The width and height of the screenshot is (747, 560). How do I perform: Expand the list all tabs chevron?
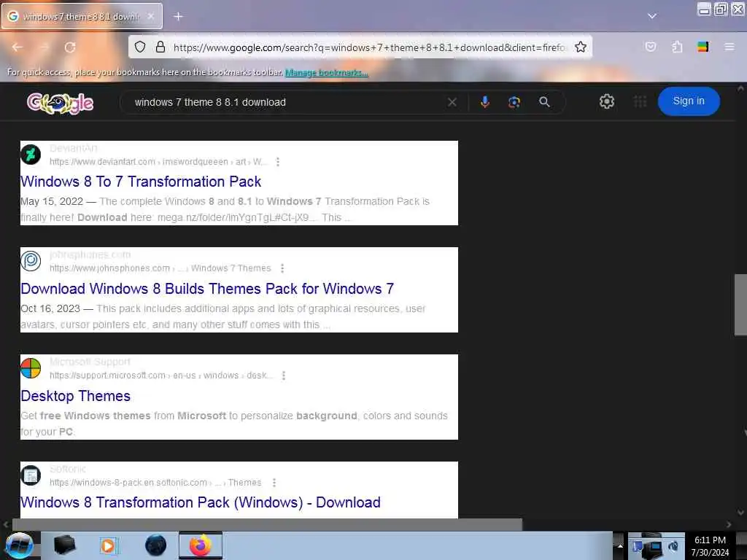[651, 16]
